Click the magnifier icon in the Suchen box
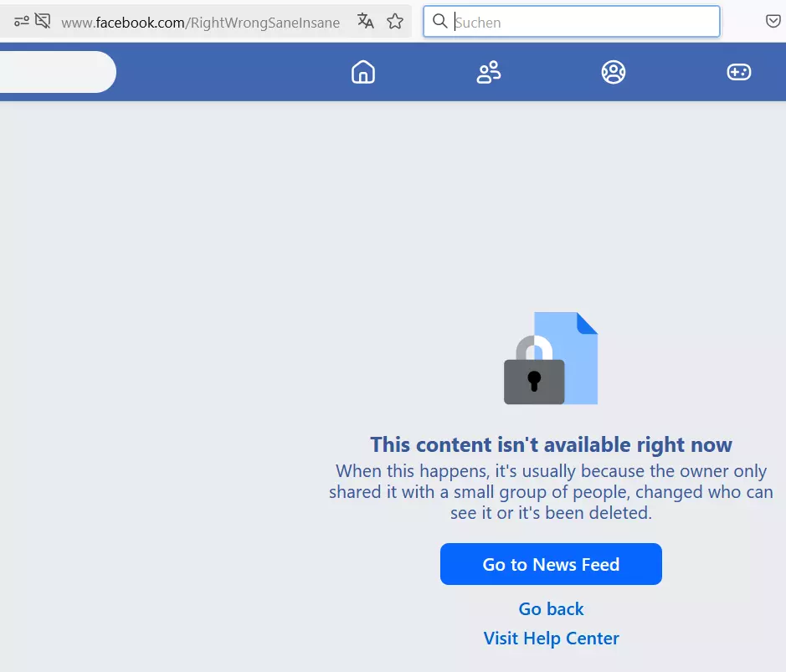 click(x=439, y=21)
